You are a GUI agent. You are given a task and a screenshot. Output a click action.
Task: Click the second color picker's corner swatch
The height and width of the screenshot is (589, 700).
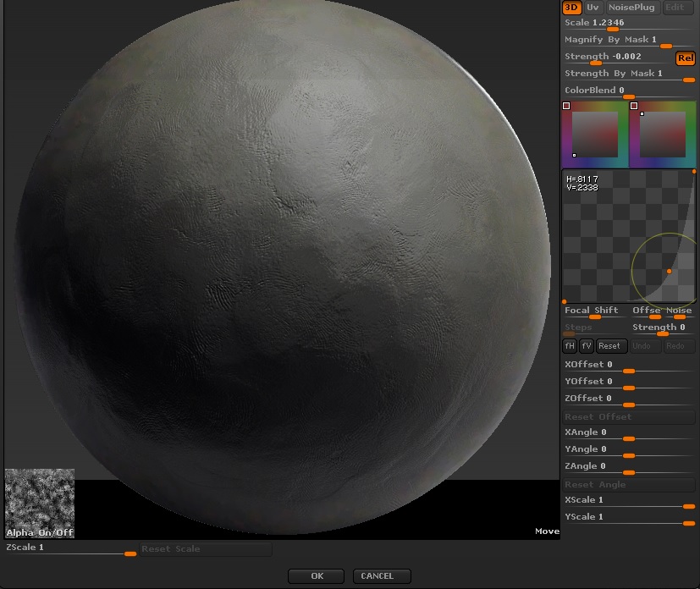pyautogui.click(x=634, y=106)
